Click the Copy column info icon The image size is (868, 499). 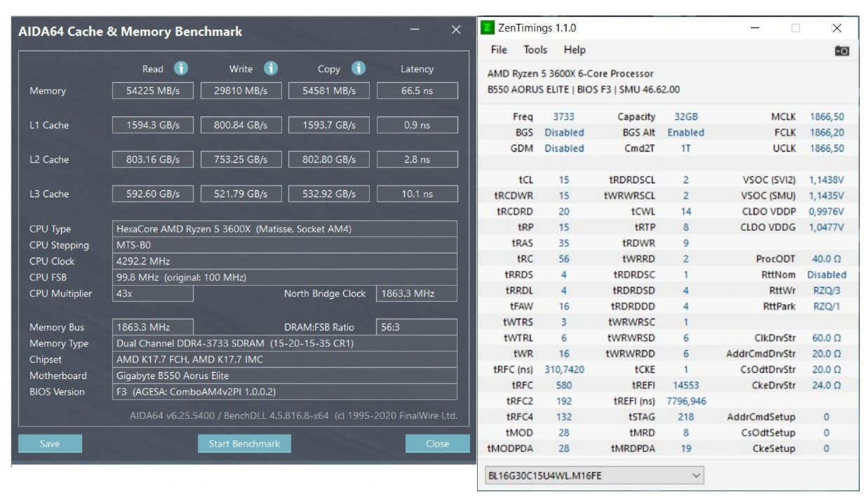click(x=359, y=68)
